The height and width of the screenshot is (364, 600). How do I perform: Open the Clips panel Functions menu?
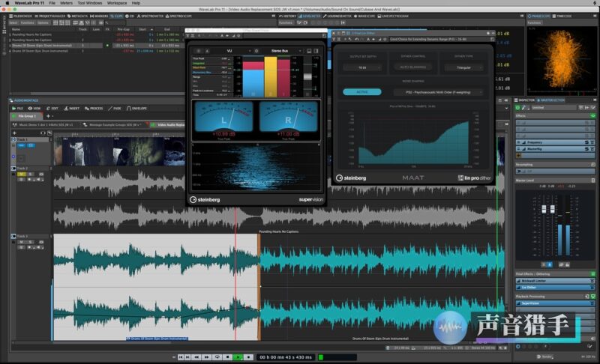tap(28, 23)
